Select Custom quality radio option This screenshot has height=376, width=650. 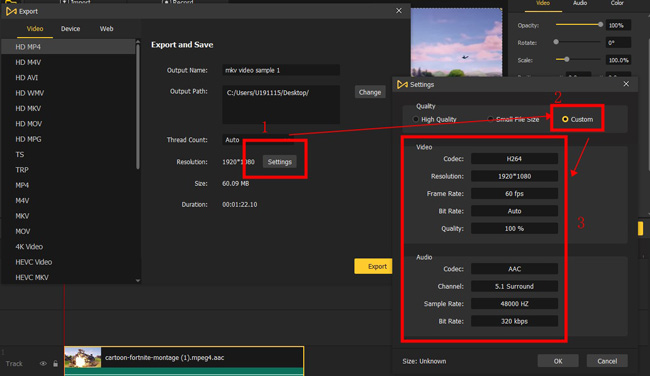[x=577, y=119]
